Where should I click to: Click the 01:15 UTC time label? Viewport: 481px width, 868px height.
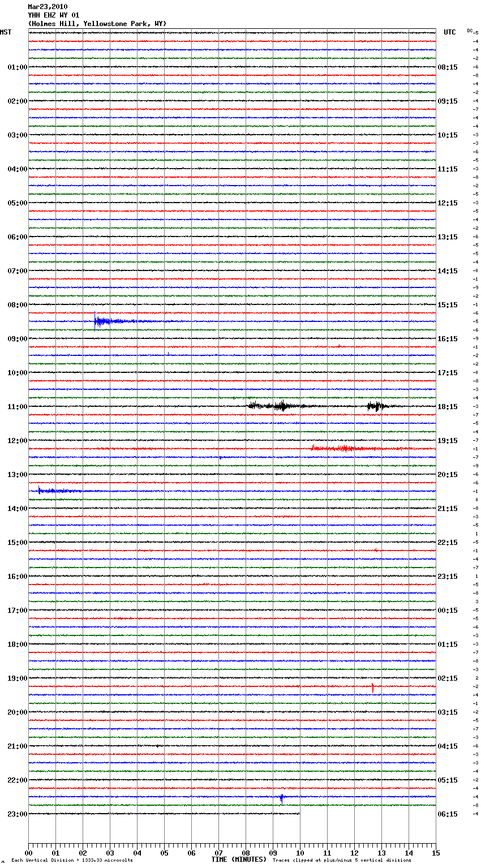tap(448, 644)
